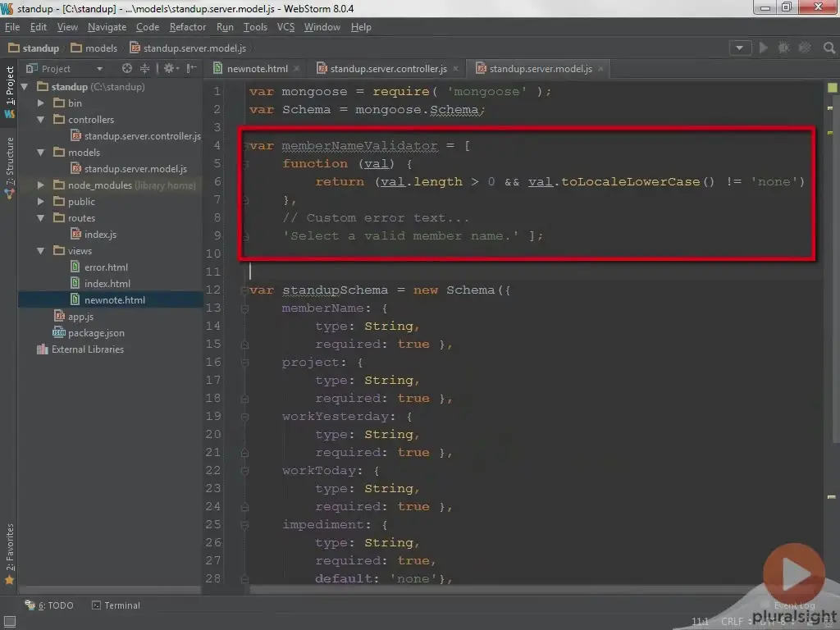Image resolution: width=840 pixels, height=630 pixels.
Task: Open the Code menu
Action: 148,27
